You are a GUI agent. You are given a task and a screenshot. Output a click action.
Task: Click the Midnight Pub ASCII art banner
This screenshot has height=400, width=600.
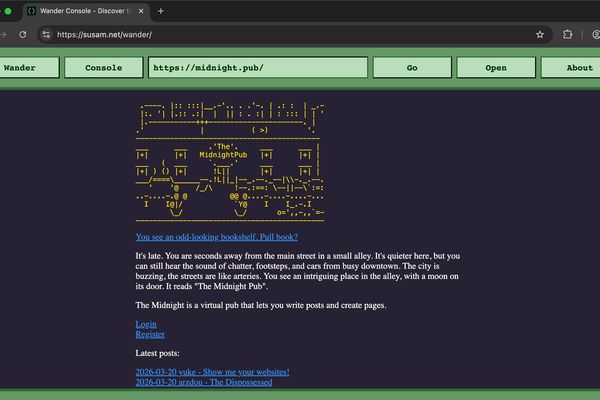[x=230, y=162]
